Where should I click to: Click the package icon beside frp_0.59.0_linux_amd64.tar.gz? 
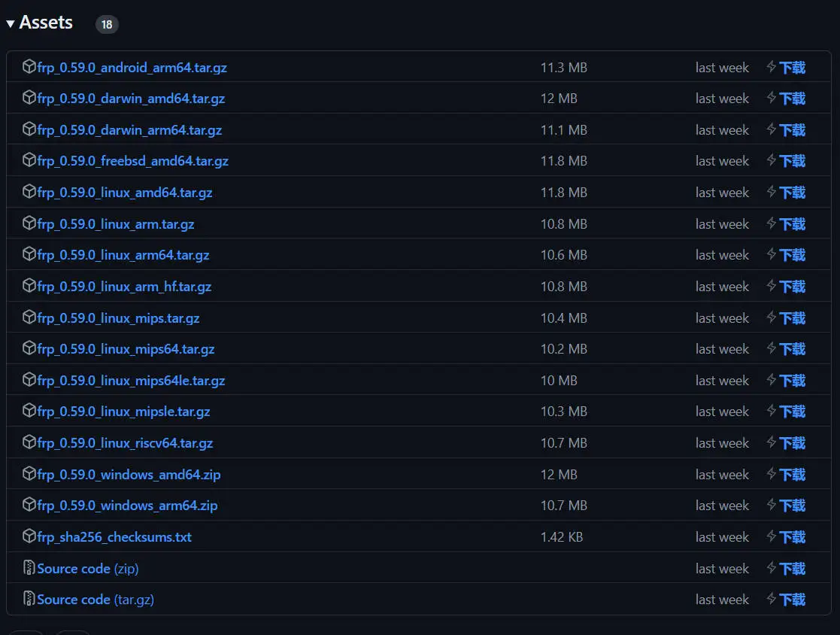[29, 192]
